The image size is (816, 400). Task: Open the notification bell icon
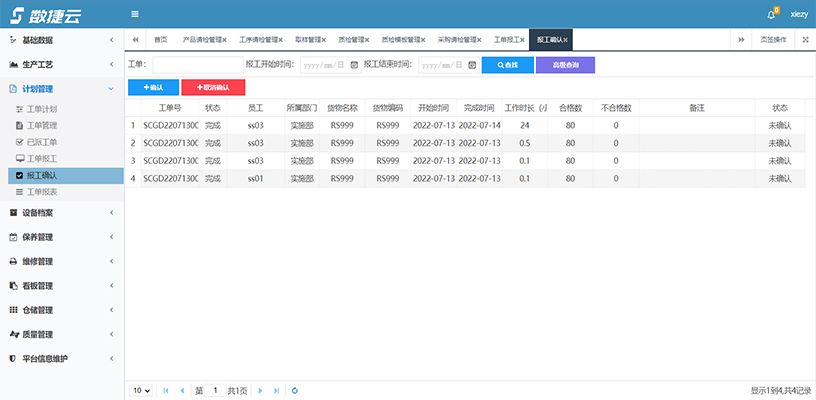pyautogui.click(x=771, y=15)
